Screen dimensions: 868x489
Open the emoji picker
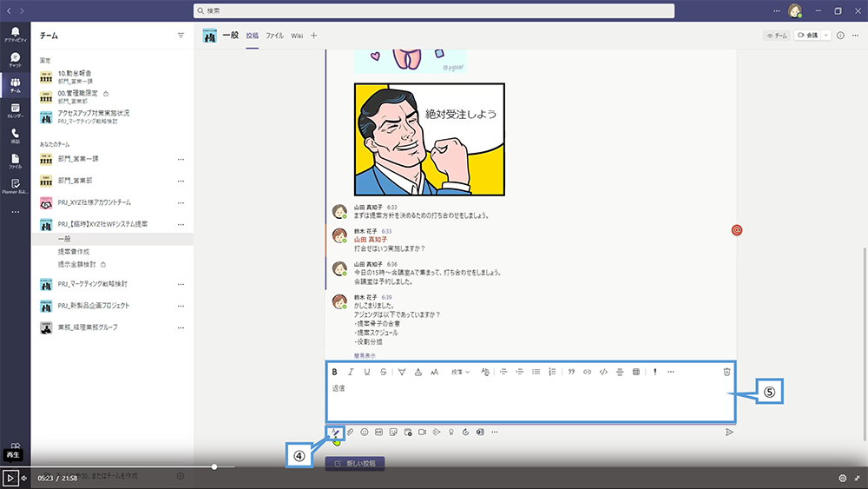pos(365,433)
